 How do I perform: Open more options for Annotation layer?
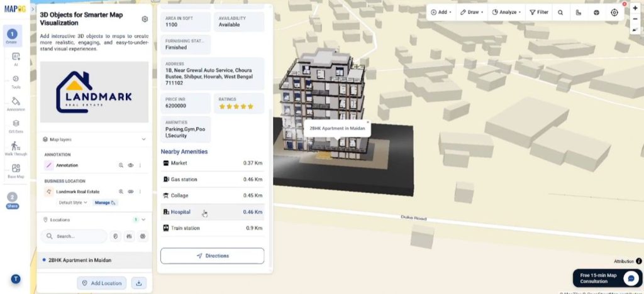tap(140, 165)
